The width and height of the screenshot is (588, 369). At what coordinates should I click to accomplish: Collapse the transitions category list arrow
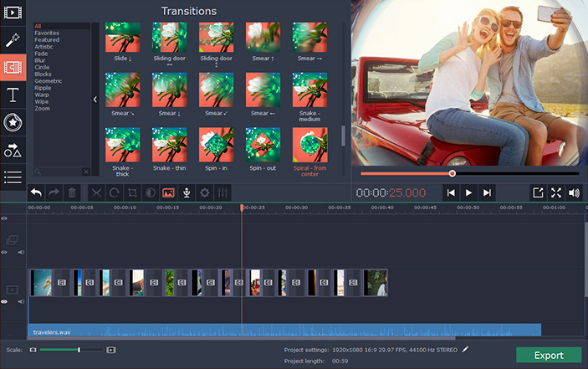click(x=95, y=100)
